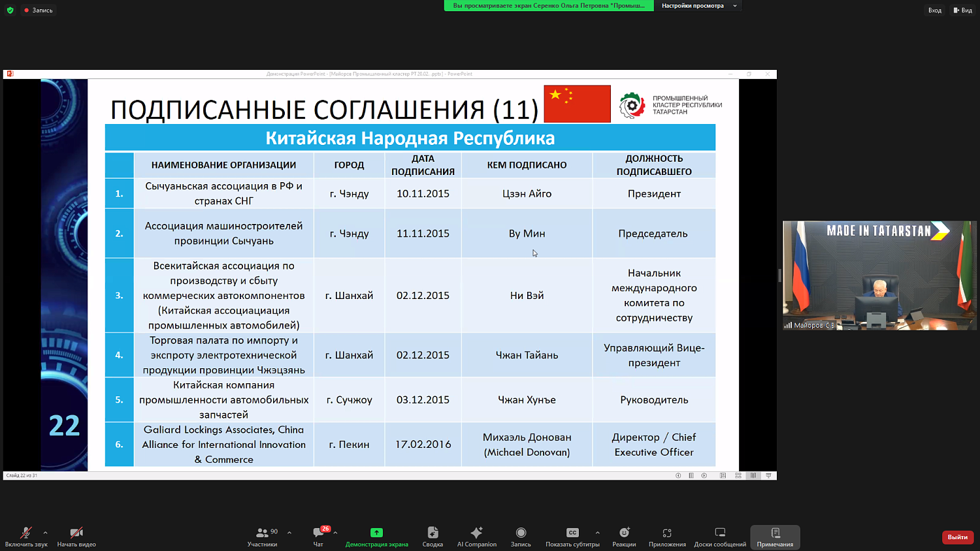Expand the Настройки просмотра dropdown
980x551 pixels.
click(698, 6)
